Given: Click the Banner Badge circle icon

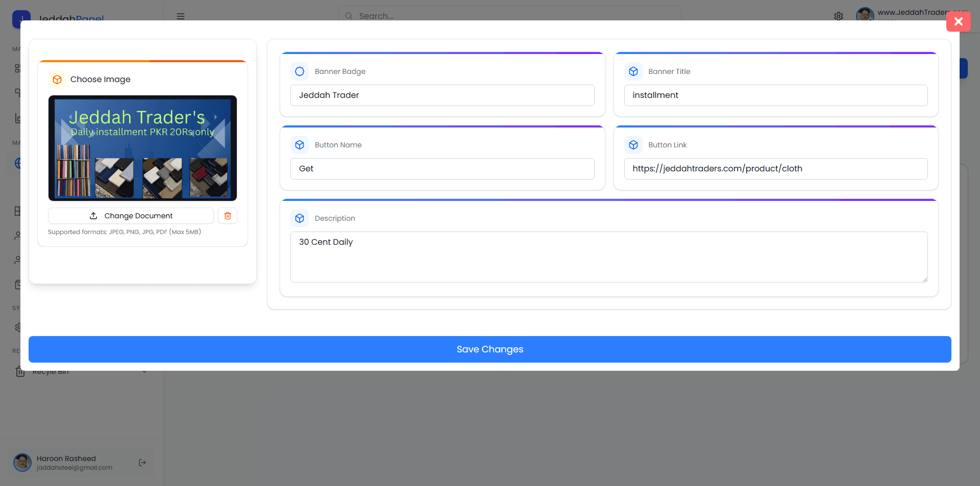Looking at the screenshot, I should pos(300,71).
